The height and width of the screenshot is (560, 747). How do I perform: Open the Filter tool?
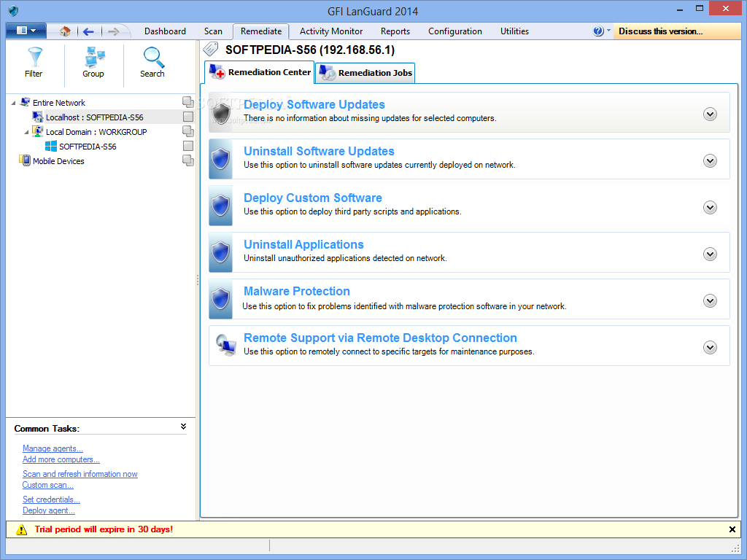pyautogui.click(x=34, y=63)
